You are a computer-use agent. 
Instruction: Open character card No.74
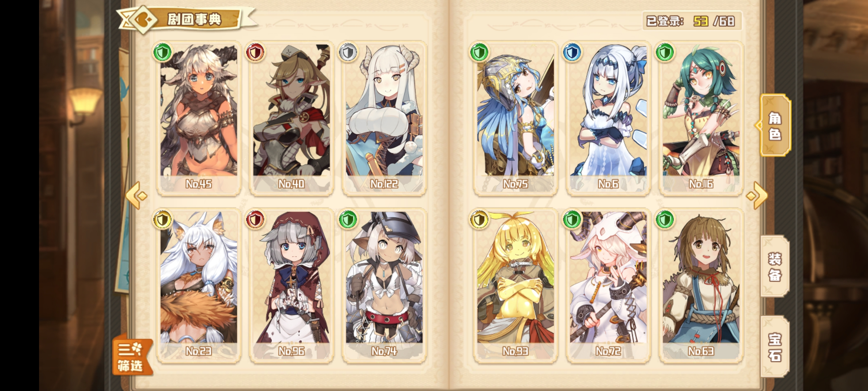[384, 286]
